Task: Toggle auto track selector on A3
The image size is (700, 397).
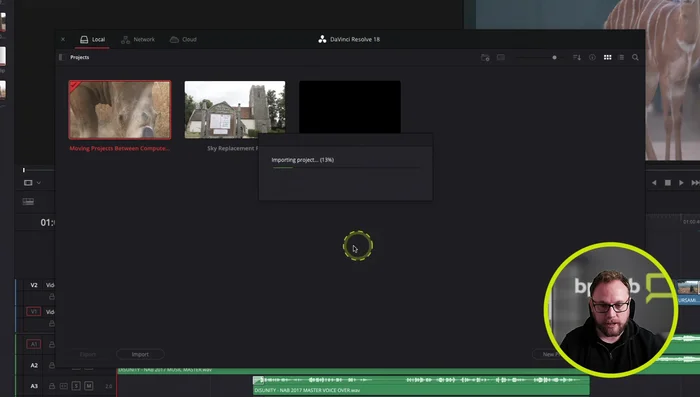Action: (x=64, y=386)
